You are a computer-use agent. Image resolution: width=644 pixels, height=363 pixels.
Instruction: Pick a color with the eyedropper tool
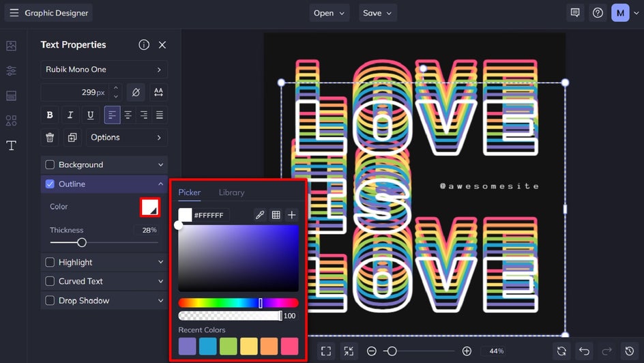tap(260, 215)
